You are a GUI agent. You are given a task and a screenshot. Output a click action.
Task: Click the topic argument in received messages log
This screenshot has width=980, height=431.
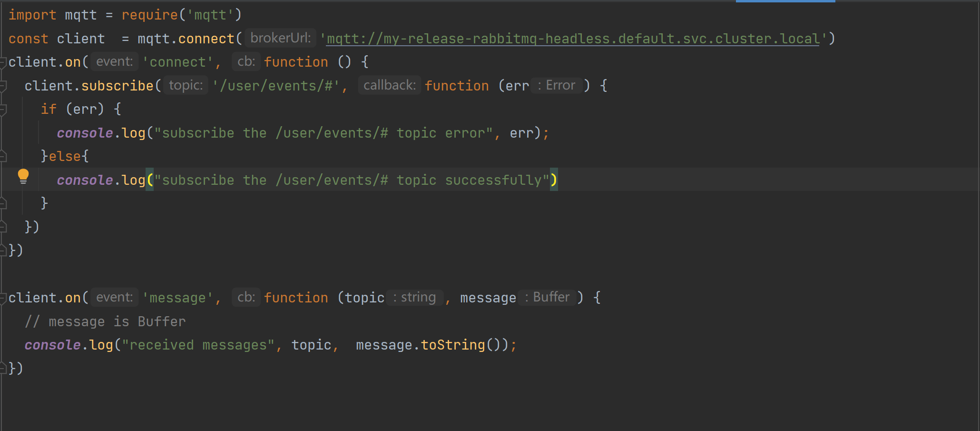click(311, 345)
